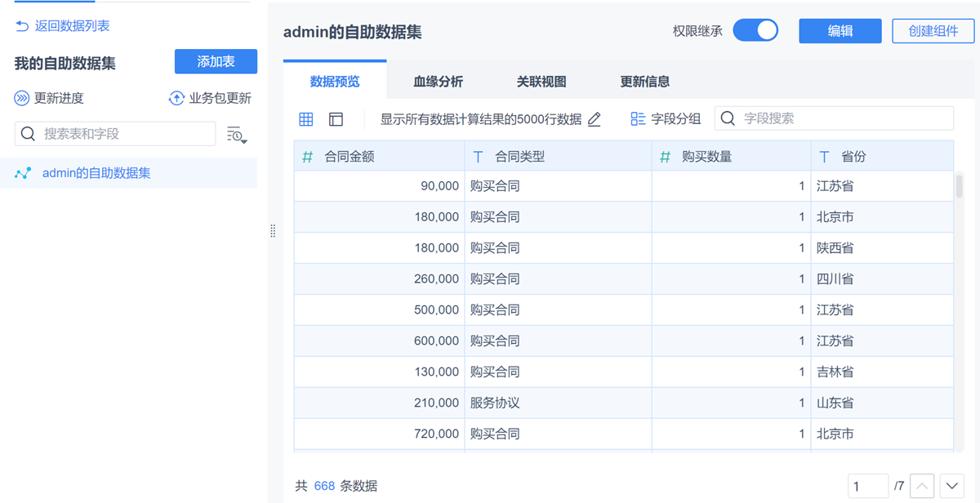Click the 返回数据列表 back arrow icon
980x503 pixels.
coord(22,27)
